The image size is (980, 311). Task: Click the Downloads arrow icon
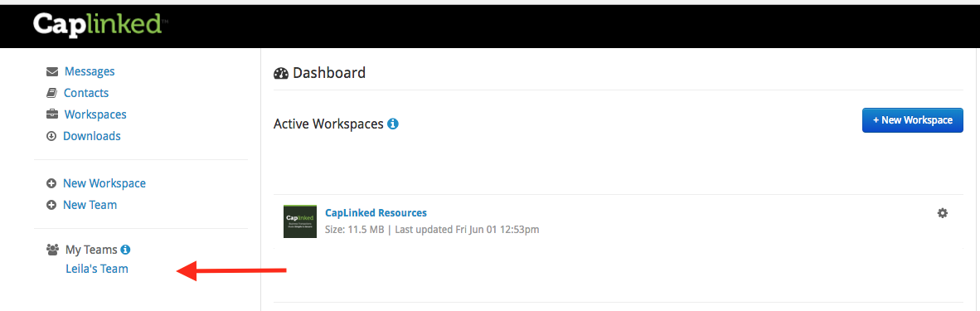coord(52,136)
